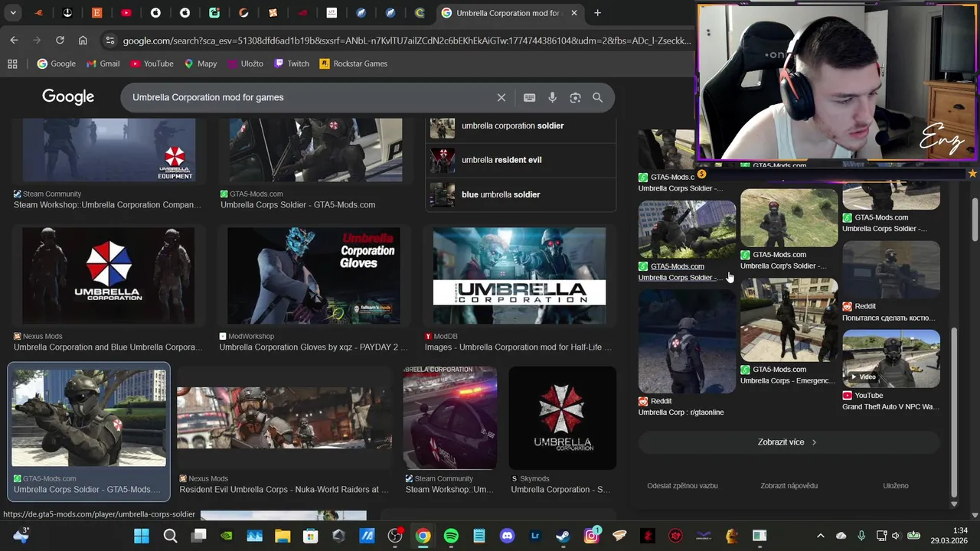Clear the search query with X icon
980x551 pixels.
click(x=501, y=97)
